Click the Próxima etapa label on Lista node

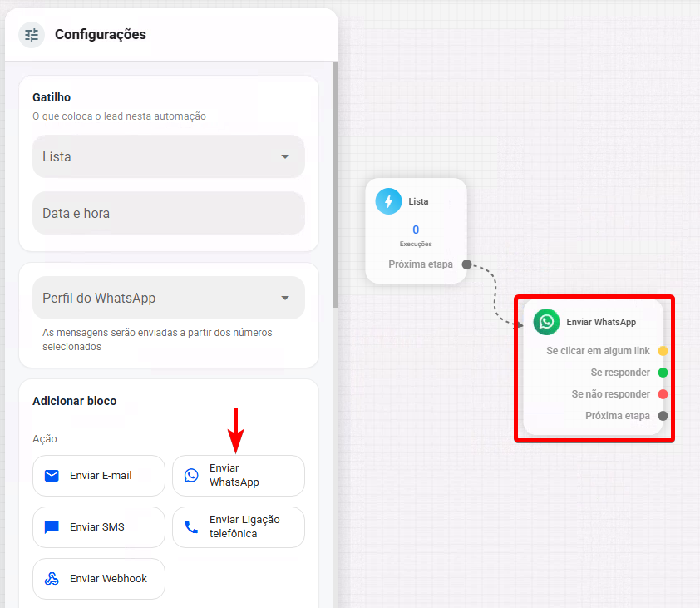pos(421,264)
